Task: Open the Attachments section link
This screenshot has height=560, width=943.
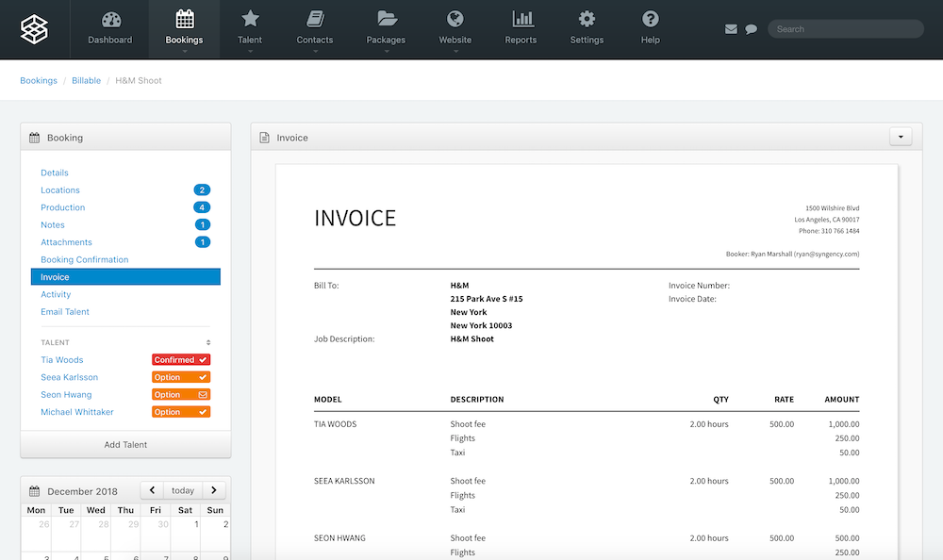Action: pyautogui.click(x=67, y=242)
